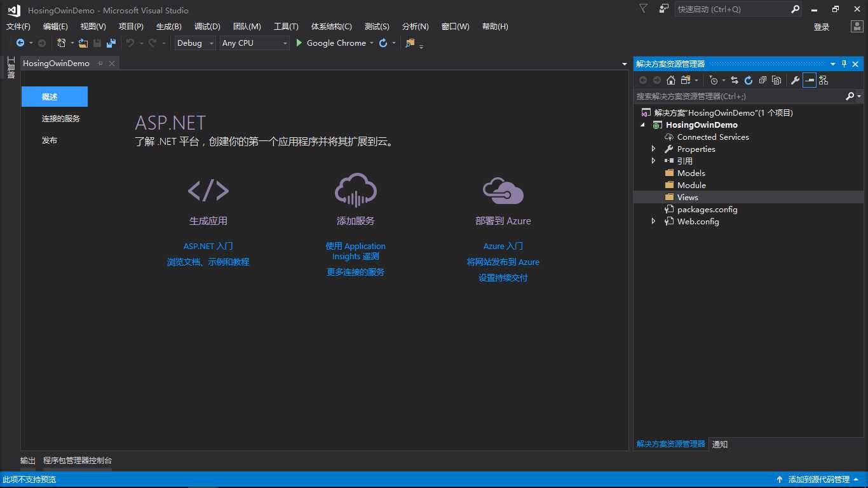Screen dimensions: 868x488
Task: Open the Solution Explorer search options dropdown
Action: coord(860,96)
